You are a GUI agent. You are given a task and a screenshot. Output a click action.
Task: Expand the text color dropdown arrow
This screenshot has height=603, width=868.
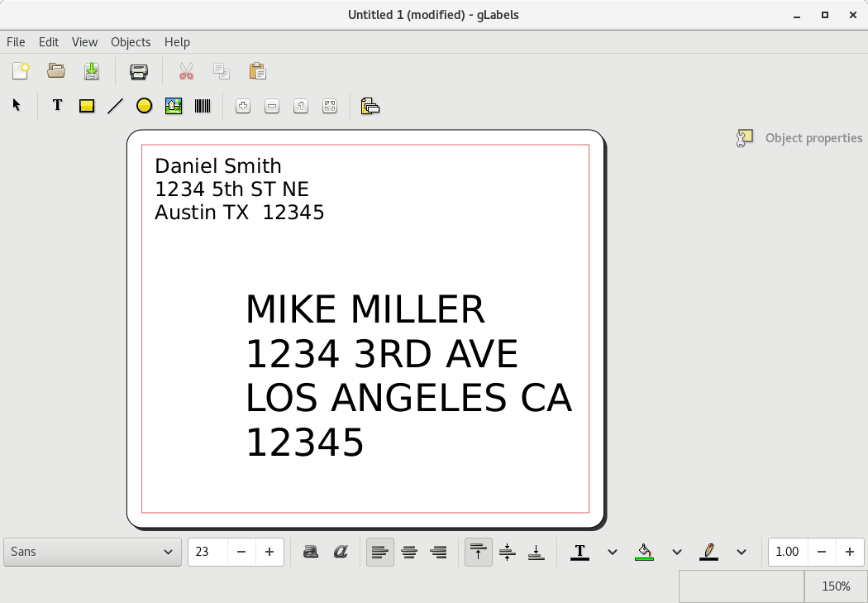tap(613, 552)
